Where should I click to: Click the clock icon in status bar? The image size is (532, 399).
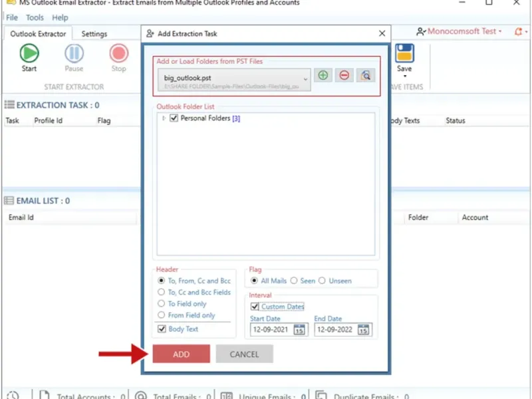click(13, 395)
